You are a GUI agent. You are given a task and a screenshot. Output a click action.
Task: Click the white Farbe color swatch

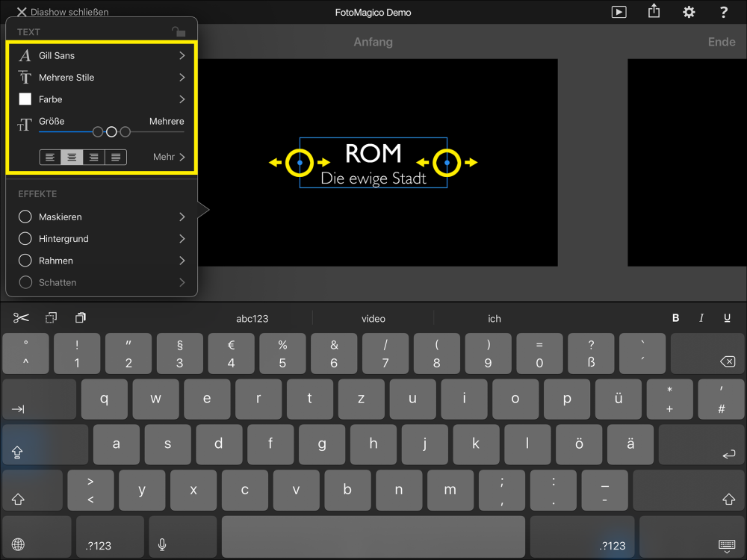pos(25,99)
